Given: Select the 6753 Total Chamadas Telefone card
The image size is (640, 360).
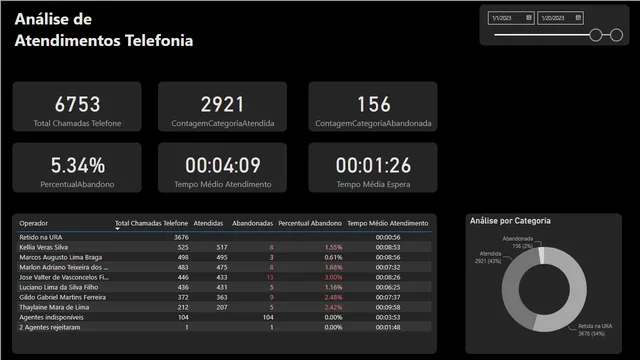Looking at the screenshot, I should tap(77, 107).
